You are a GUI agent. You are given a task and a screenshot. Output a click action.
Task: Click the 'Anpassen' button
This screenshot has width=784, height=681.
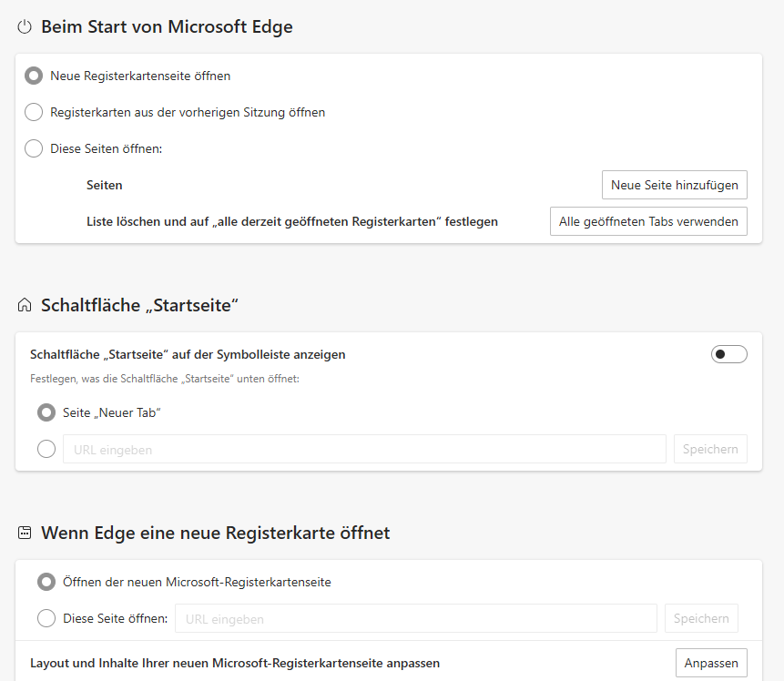pos(711,663)
